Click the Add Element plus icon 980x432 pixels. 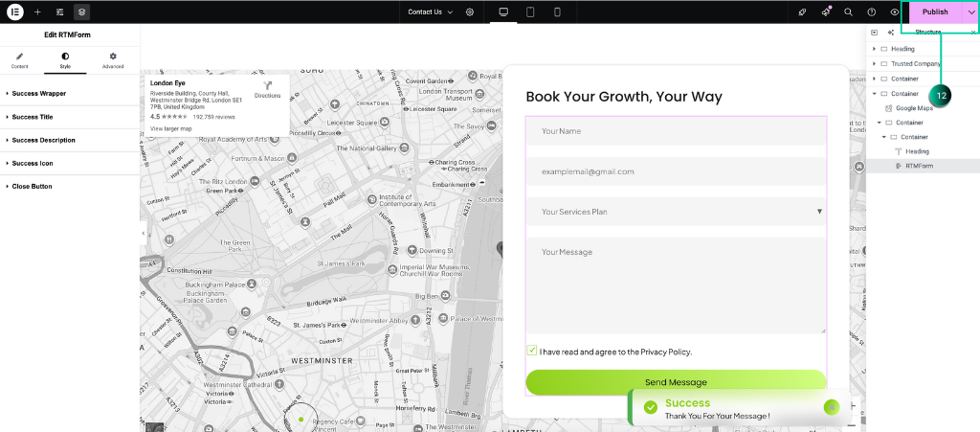click(37, 11)
